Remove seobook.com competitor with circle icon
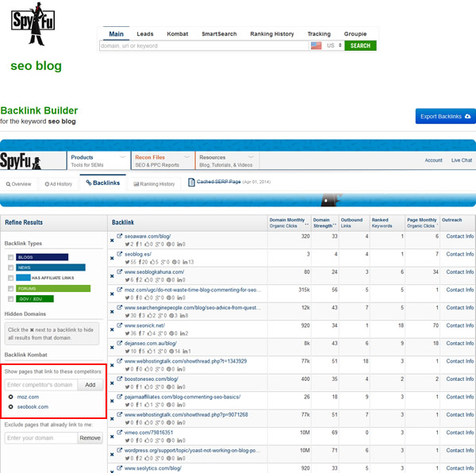The image size is (476, 473). point(11,407)
